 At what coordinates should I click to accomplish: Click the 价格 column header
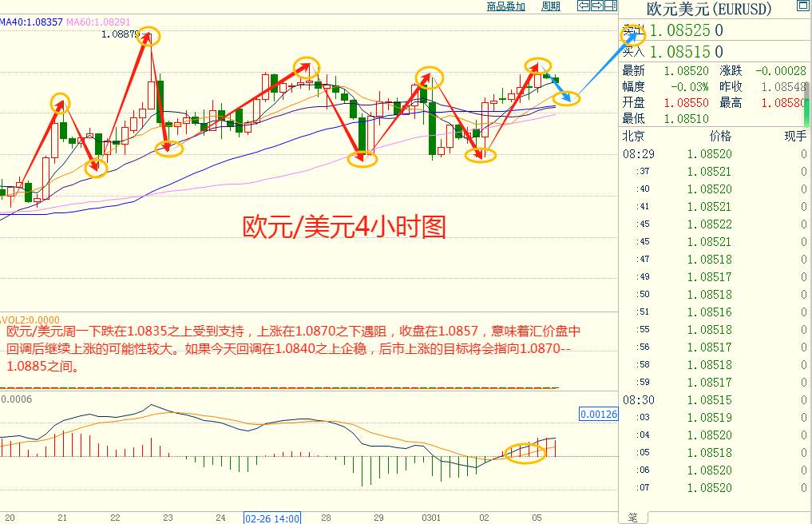click(720, 137)
